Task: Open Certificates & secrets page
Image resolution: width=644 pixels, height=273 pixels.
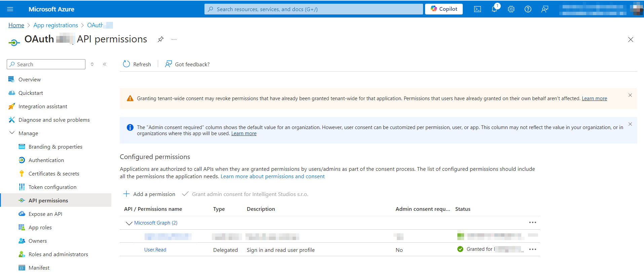Action: pos(54,173)
